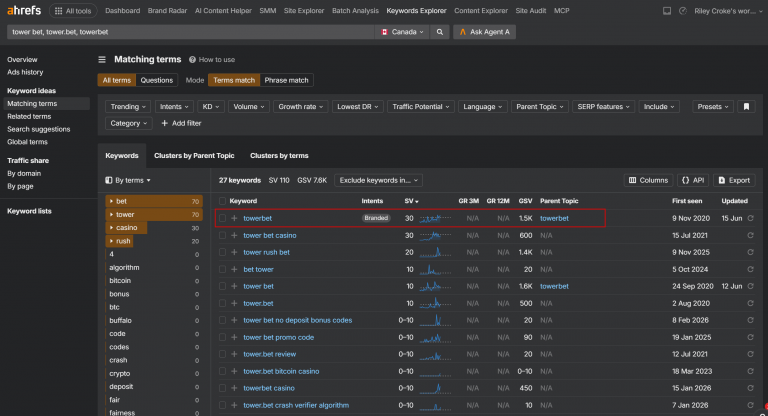The width and height of the screenshot is (768, 416).
Task: Check the box beside tower bet promo code
Action: [x=222, y=338]
